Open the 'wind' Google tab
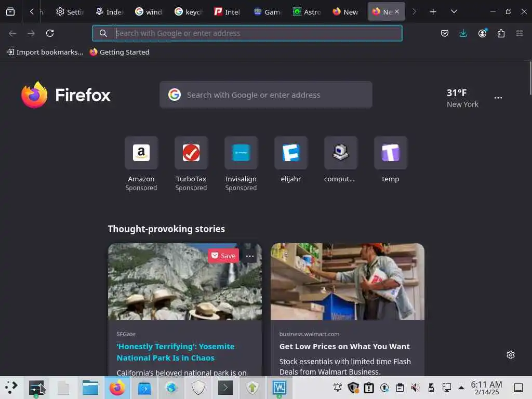Image resolution: width=532 pixels, height=399 pixels. click(x=149, y=12)
